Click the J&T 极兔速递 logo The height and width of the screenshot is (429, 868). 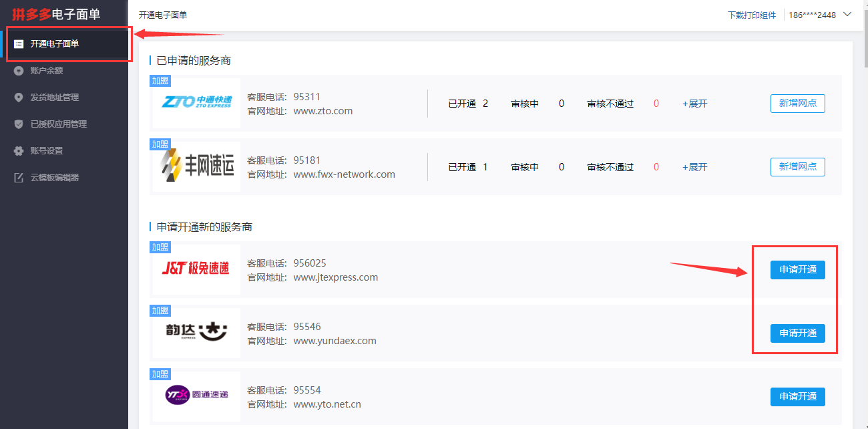(x=196, y=269)
